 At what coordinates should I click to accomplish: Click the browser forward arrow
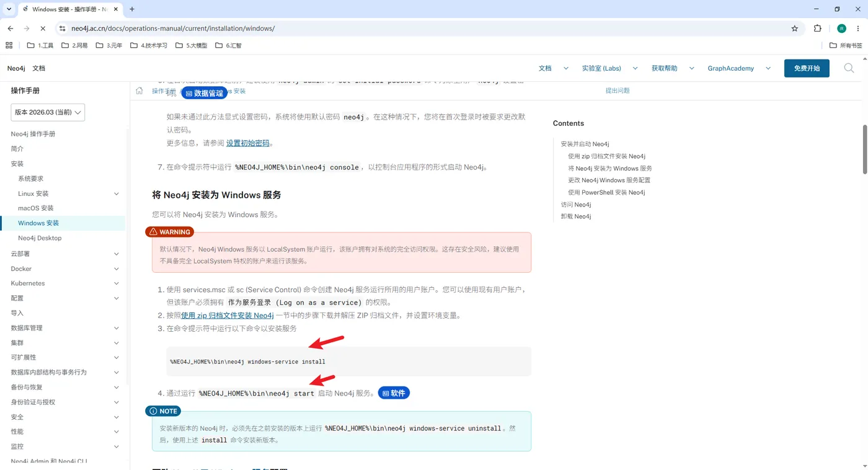(27, 29)
